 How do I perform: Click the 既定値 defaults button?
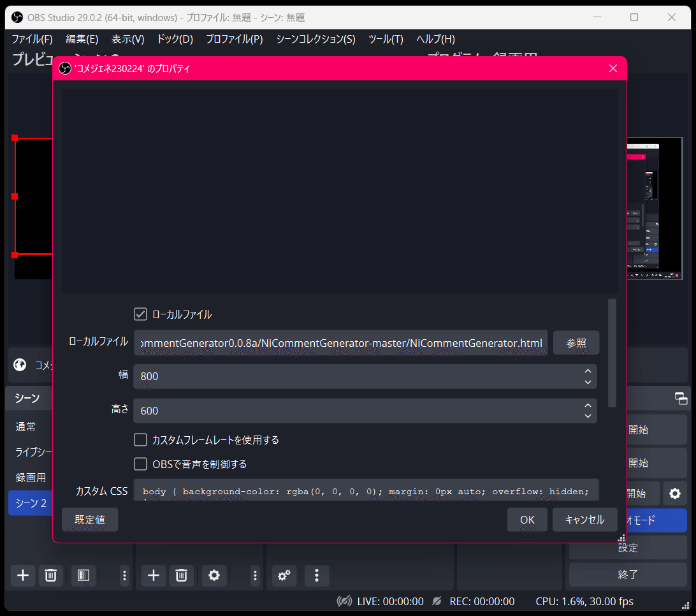click(x=90, y=520)
